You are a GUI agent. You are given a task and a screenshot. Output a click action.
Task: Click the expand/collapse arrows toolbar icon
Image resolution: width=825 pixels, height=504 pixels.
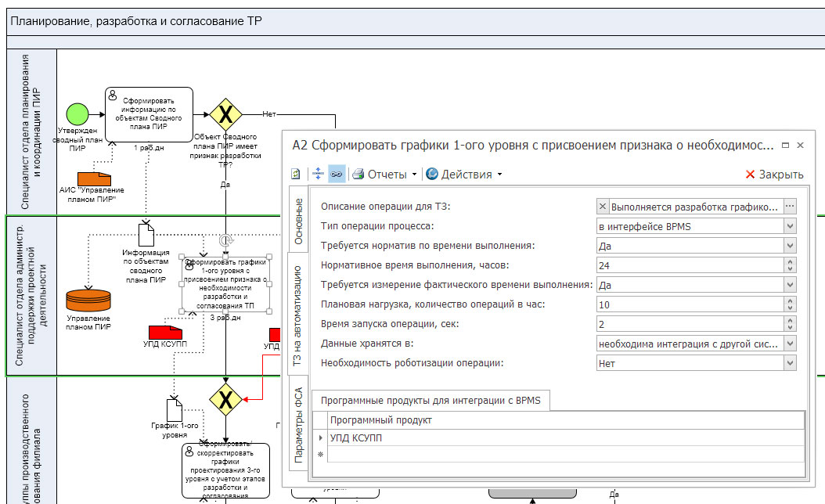[x=318, y=174]
